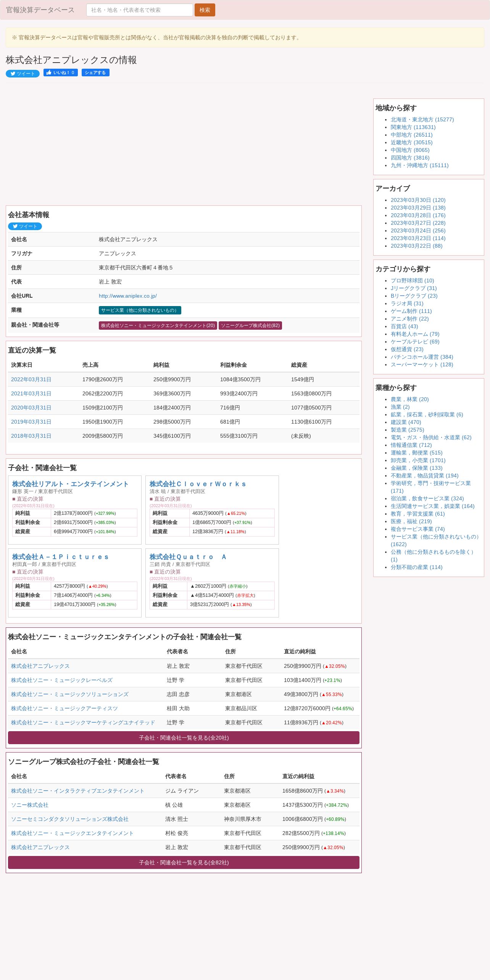Click the Facebook いいね! button
This screenshot has width=490, height=980.
point(61,73)
